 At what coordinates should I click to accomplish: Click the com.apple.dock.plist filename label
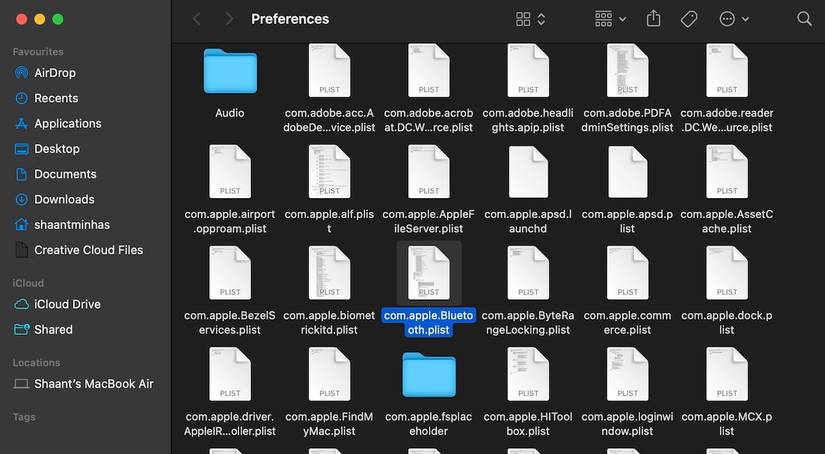[727, 322]
